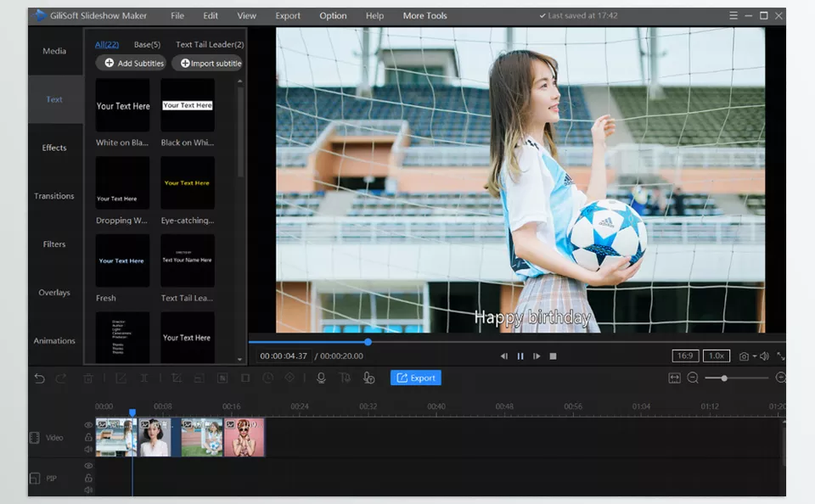Image resolution: width=815 pixels, height=504 pixels.
Task: Click the Video track film icon
Action: (x=34, y=438)
